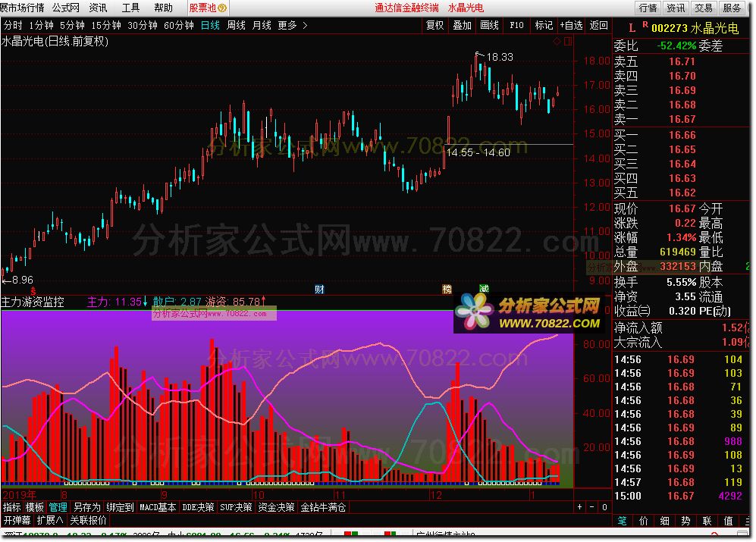Click the - zoom button in indicator bar
756x542 pixels.
point(593,507)
